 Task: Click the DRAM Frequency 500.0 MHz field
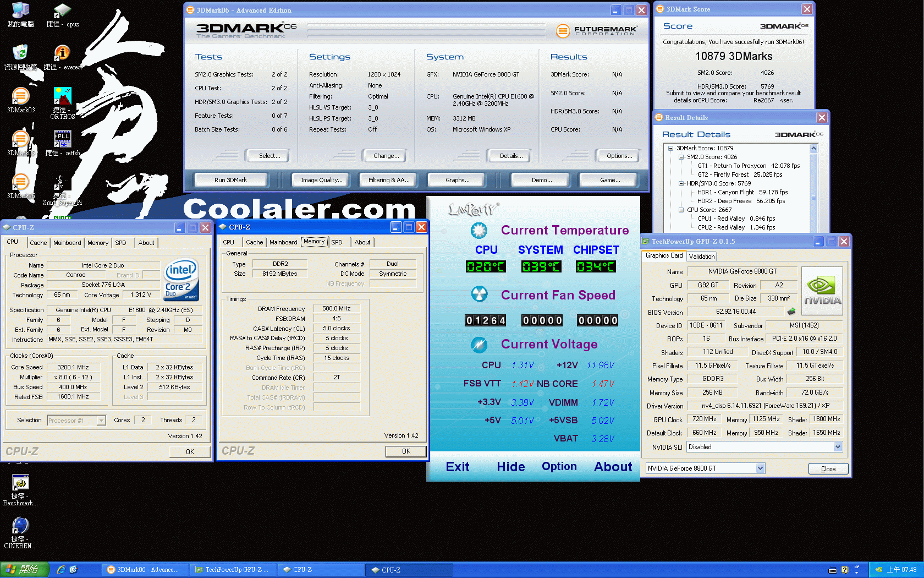(x=336, y=308)
